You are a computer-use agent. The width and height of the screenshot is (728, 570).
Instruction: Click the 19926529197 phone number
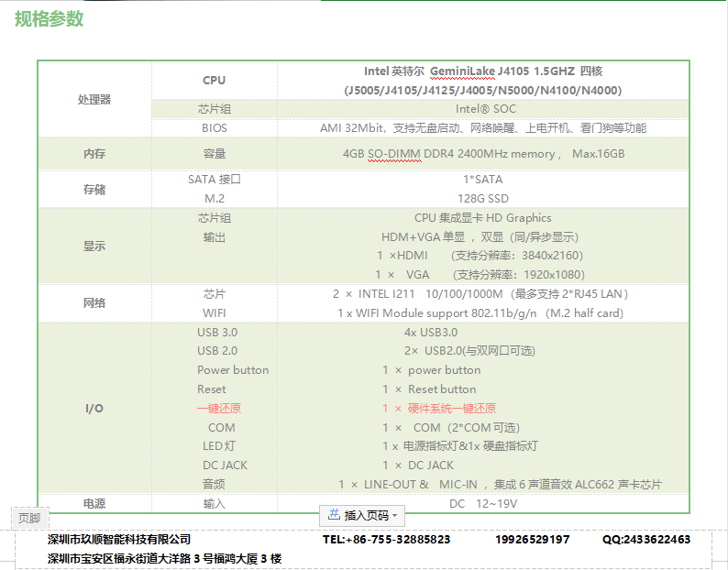[x=532, y=540]
